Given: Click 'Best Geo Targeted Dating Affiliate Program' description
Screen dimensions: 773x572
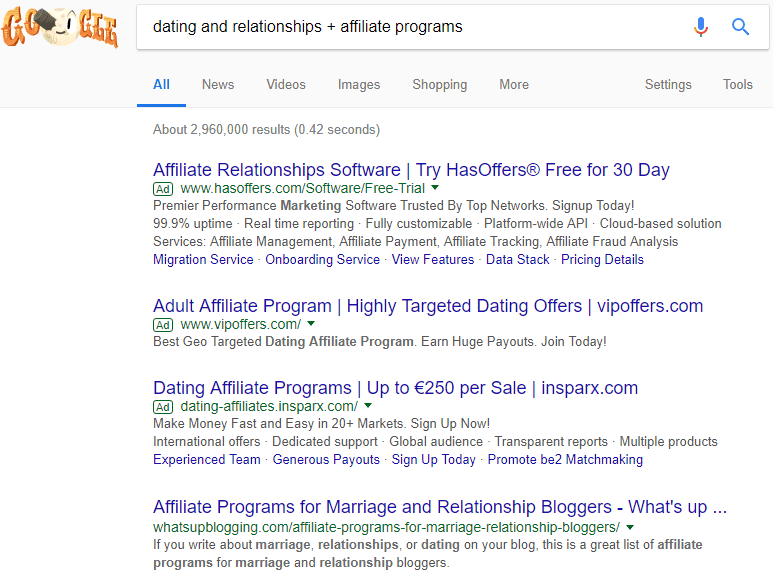Looking at the screenshot, I should 380,342.
